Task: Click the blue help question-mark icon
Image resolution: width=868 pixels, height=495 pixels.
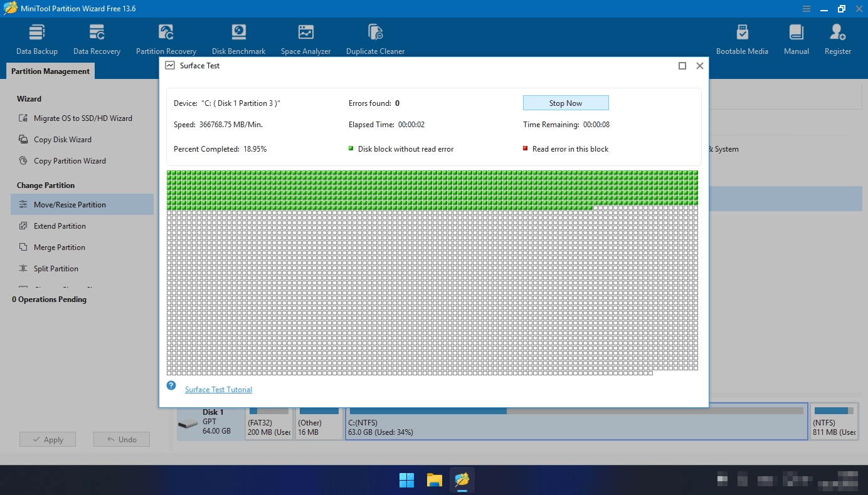Action: tap(171, 385)
